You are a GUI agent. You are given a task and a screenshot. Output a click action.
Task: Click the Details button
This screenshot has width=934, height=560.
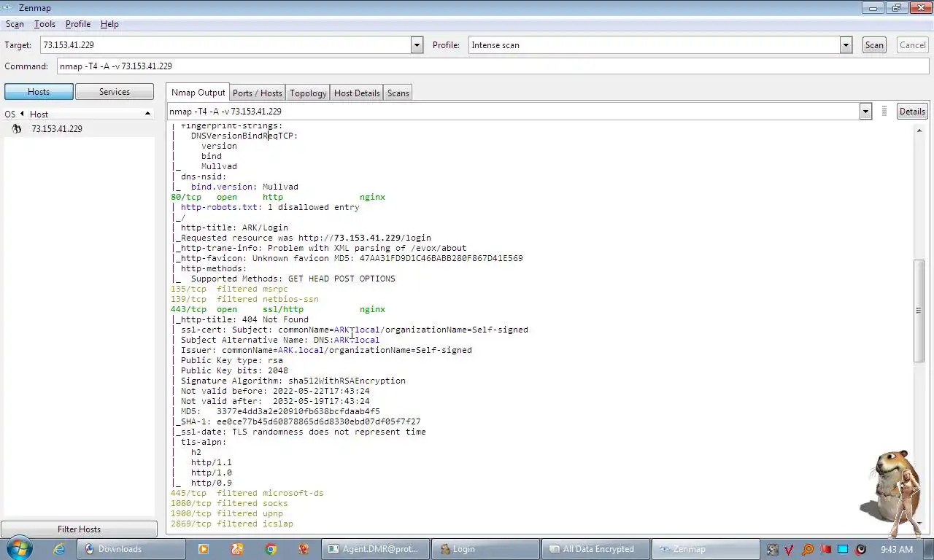click(912, 112)
